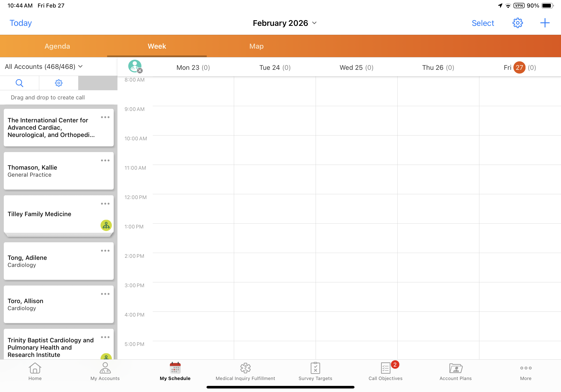561x392 pixels.
Task: Open account list filter gear icon
Action: 59,83
